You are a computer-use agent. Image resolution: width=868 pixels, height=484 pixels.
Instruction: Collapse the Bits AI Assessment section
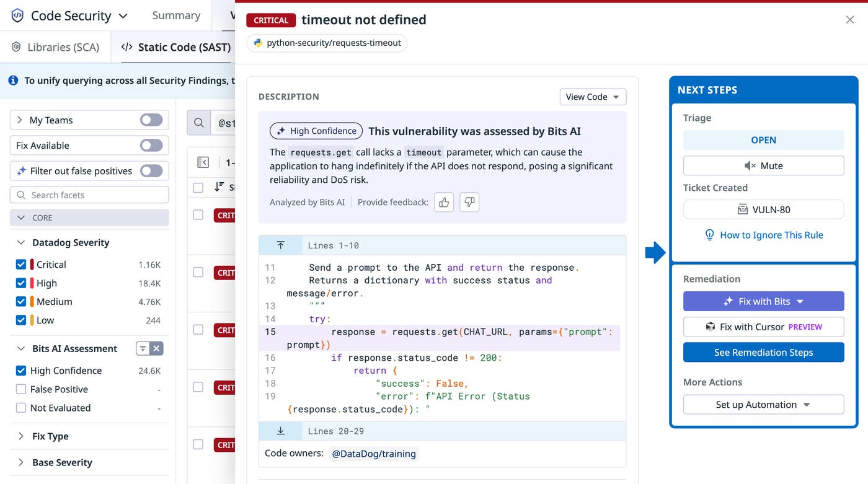tap(20, 348)
